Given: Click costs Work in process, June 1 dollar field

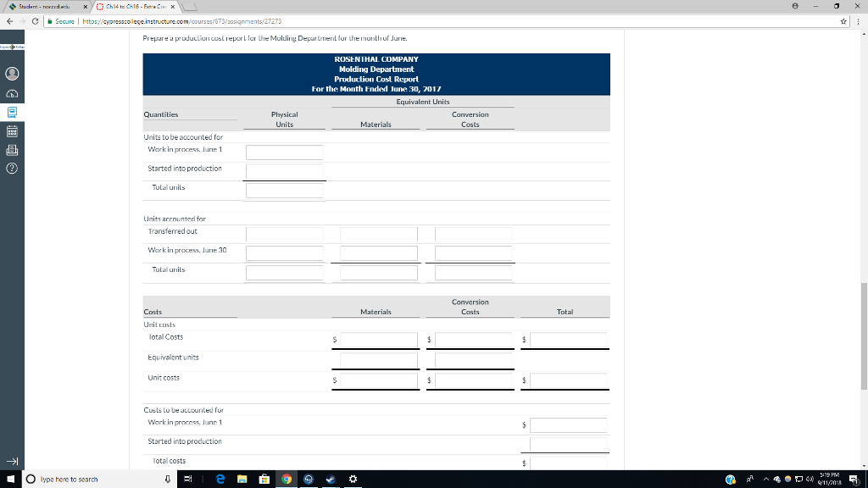Looking at the screenshot, I should click(568, 425).
